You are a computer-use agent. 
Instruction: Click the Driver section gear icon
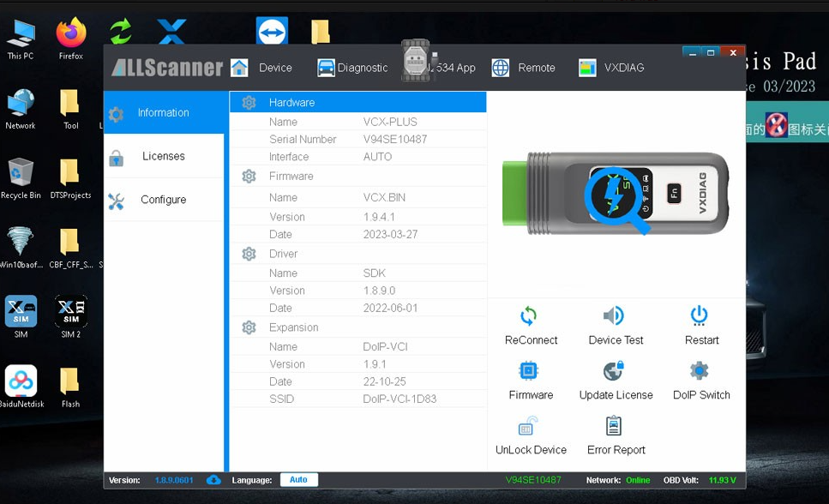coord(249,254)
